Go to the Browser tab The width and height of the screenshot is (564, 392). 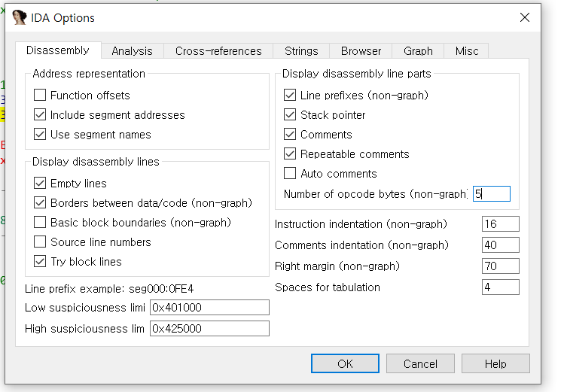pyautogui.click(x=361, y=51)
